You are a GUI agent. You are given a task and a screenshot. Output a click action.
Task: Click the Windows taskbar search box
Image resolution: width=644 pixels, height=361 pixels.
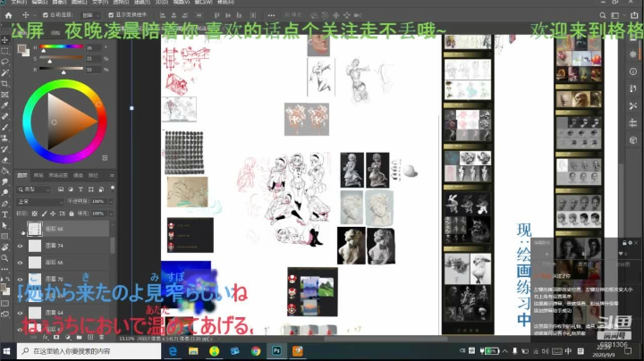coord(89,351)
